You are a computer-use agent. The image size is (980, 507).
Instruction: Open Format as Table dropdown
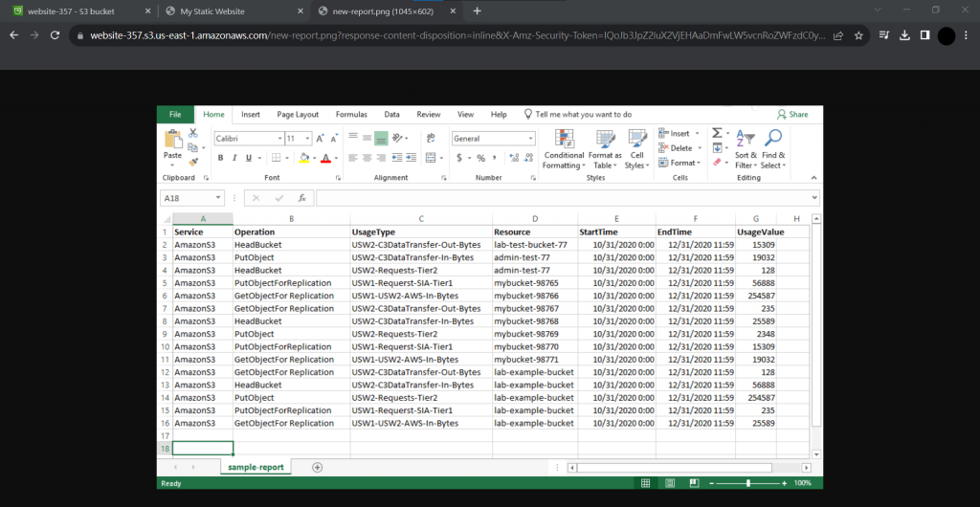605,150
